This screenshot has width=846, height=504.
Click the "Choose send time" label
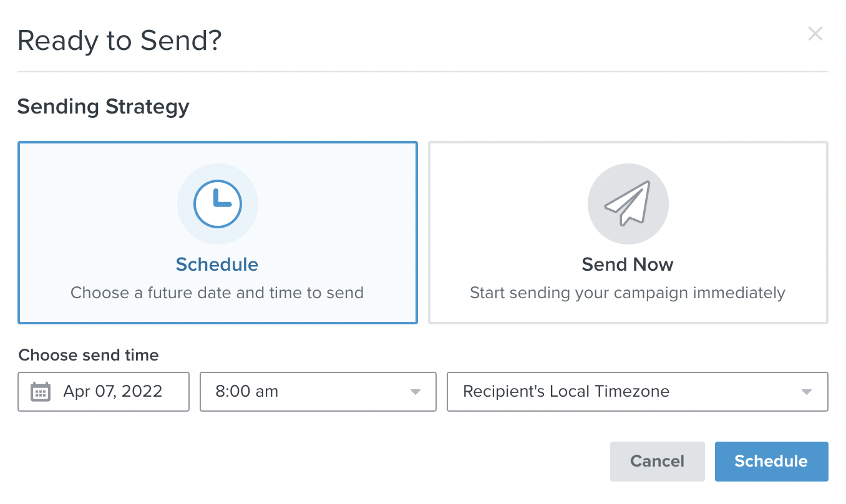pyautogui.click(x=89, y=356)
